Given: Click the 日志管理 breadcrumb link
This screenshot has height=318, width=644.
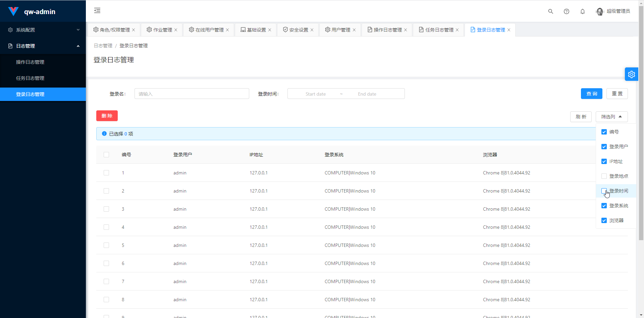Looking at the screenshot, I should pyautogui.click(x=103, y=46).
